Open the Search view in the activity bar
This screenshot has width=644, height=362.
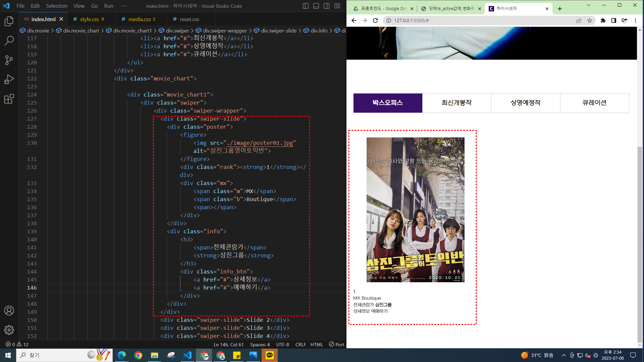(x=9, y=41)
